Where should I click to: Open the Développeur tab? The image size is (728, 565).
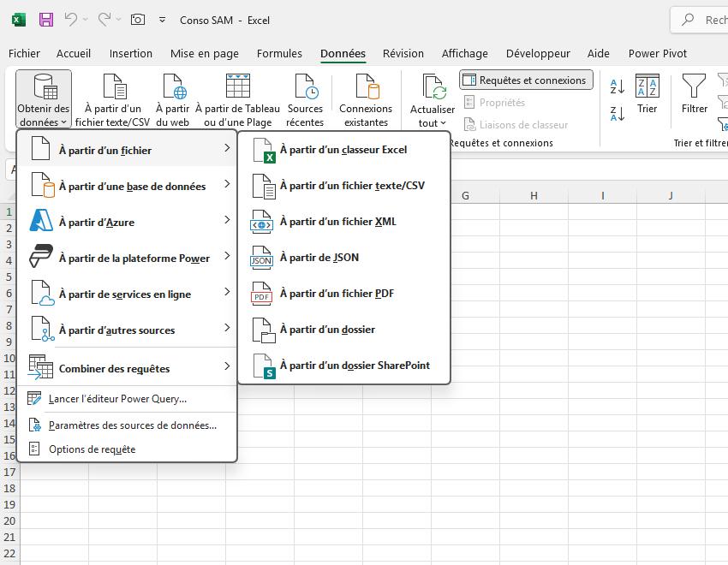[x=538, y=53]
